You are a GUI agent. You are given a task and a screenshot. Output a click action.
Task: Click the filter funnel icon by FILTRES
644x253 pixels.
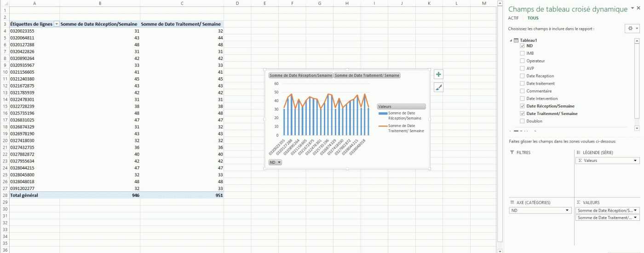(x=512, y=152)
